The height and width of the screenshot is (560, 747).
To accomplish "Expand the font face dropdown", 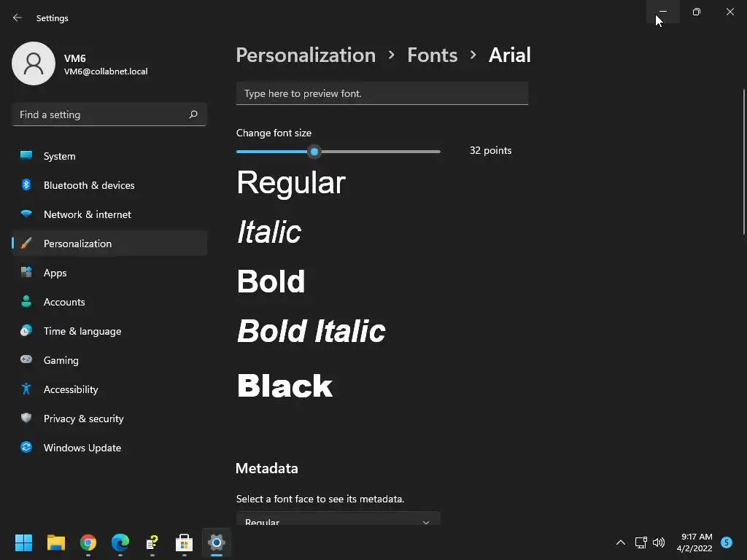I will 338,519.
